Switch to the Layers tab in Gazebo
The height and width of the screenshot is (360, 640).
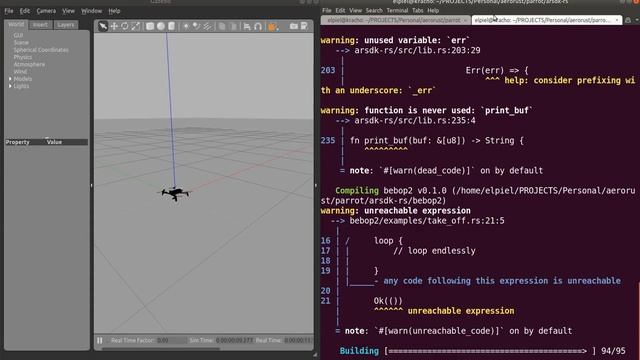click(66, 24)
